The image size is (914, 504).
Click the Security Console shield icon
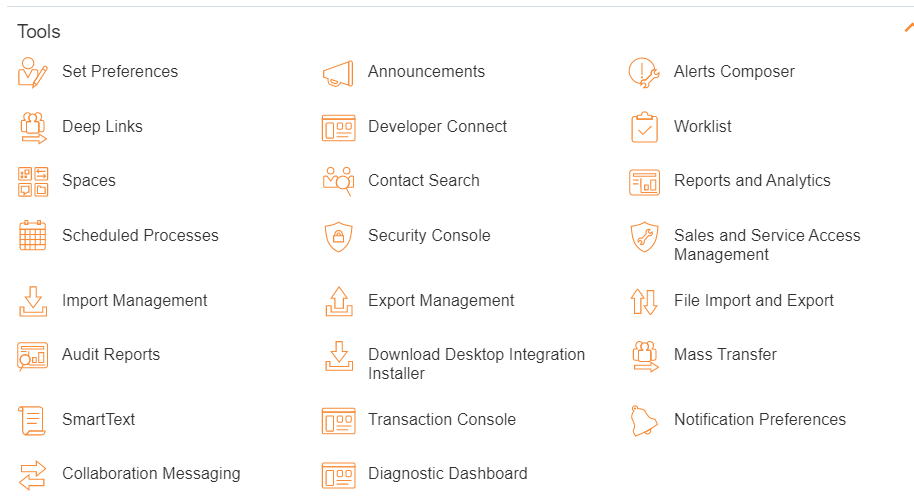(x=339, y=237)
